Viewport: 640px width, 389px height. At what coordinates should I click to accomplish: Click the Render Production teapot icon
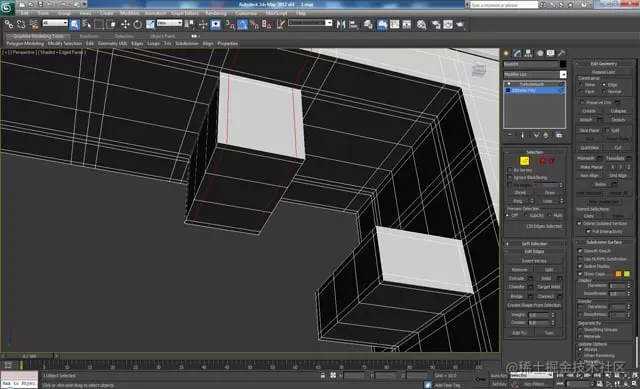(x=460, y=24)
